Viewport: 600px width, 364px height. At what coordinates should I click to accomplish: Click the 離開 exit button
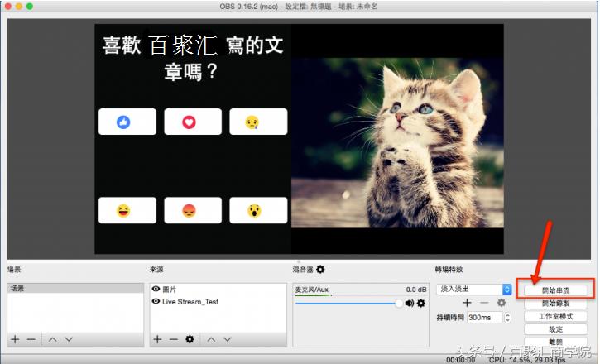click(555, 342)
